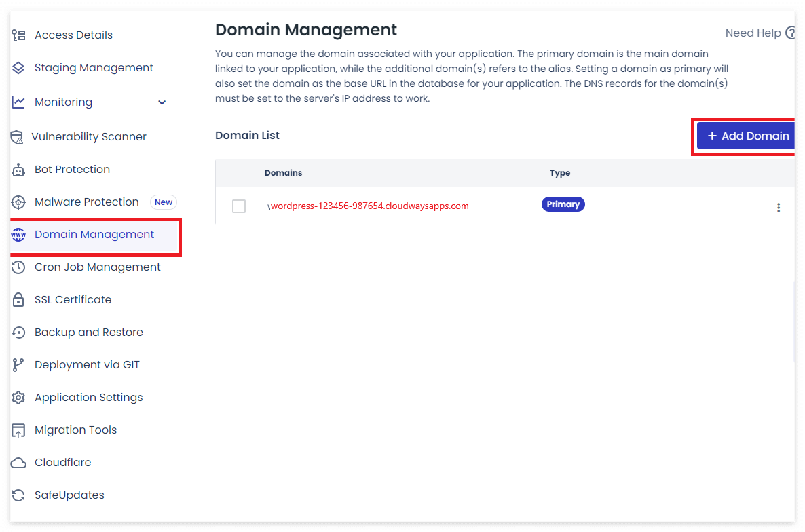The image size is (805, 532).
Task: Click the Domains column header
Action: pos(284,173)
